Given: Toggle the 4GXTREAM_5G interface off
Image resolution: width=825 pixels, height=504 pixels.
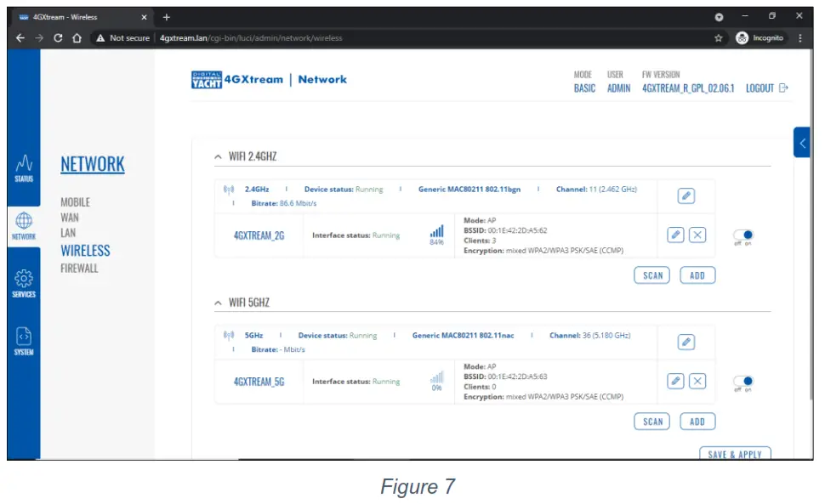Looking at the screenshot, I should coord(743,381).
